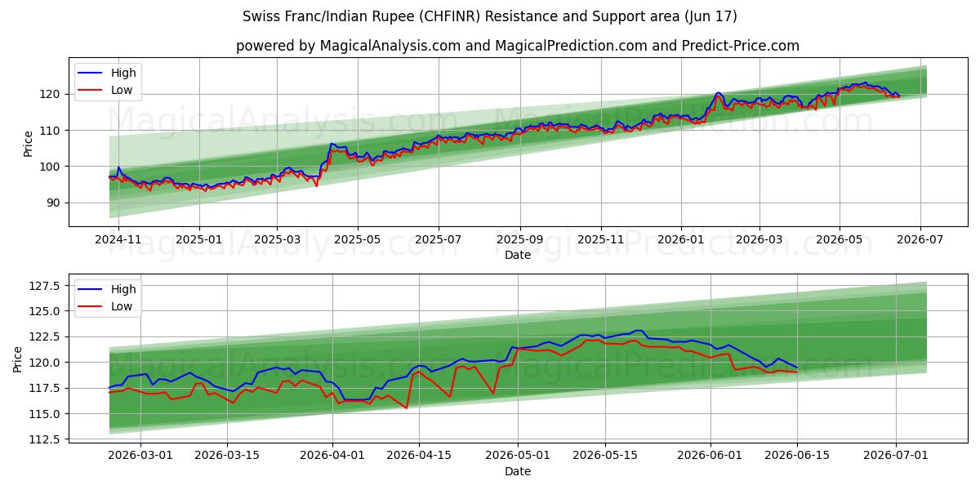Click the '2026-06-15' date tick label
The height and width of the screenshot is (490, 980).
click(796, 457)
